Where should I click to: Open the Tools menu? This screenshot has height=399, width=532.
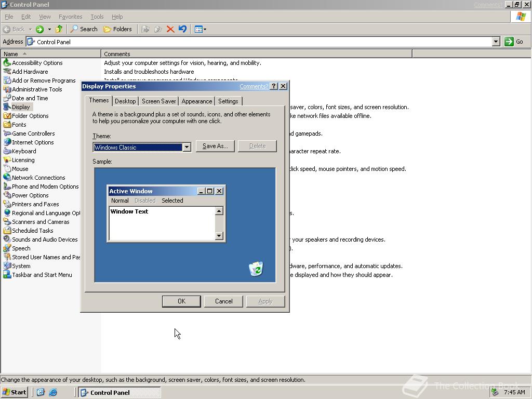coord(97,17)
